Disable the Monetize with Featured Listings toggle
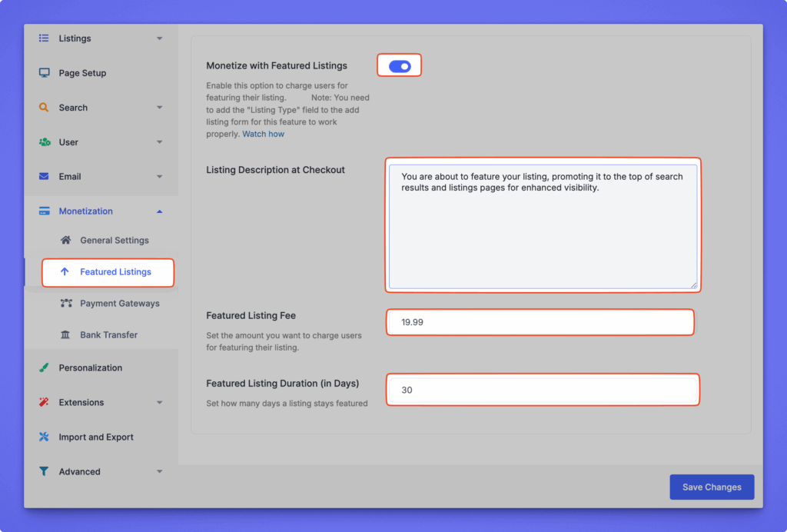787x532 pixels. [x=400, y=67]
